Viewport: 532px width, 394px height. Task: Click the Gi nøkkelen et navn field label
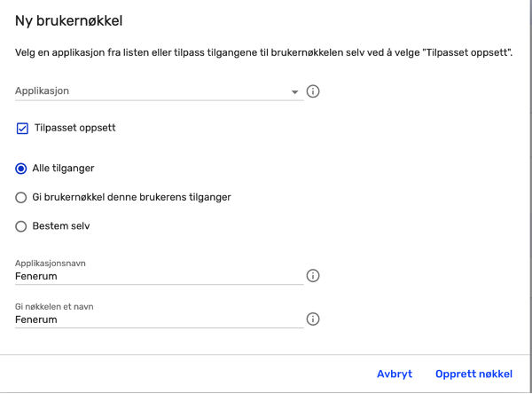point(54,307)
